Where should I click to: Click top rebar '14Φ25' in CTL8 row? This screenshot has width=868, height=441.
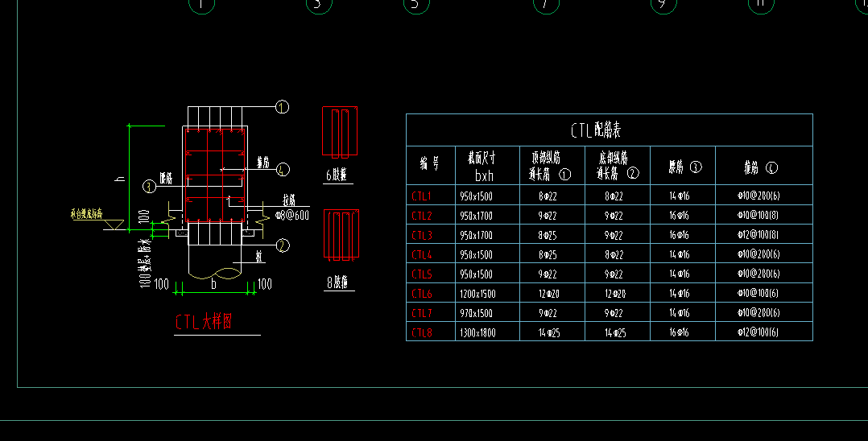(549, 332)
